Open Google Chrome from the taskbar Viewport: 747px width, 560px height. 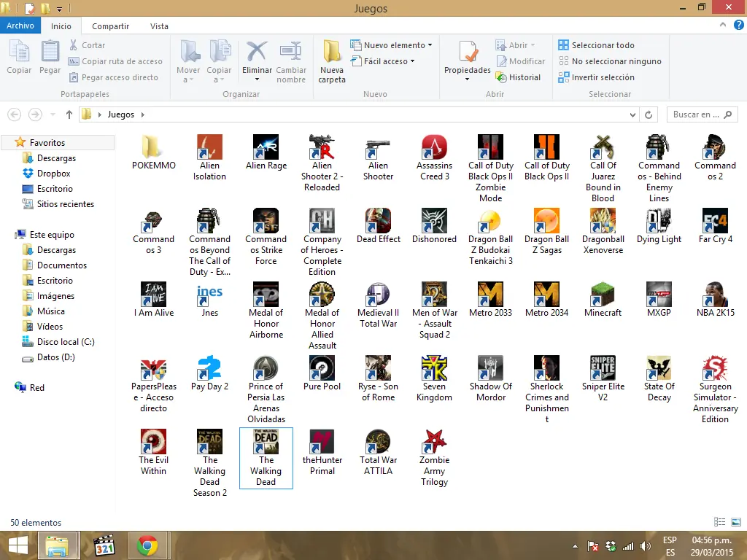(147, 545)
